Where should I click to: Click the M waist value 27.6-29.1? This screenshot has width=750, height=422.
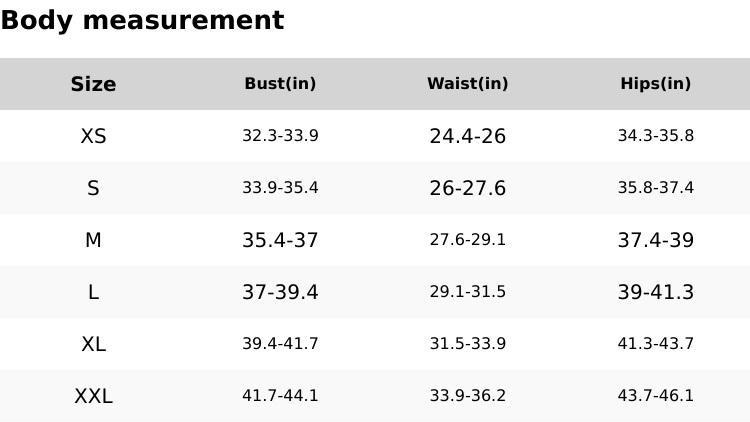[x=468, y=240]
